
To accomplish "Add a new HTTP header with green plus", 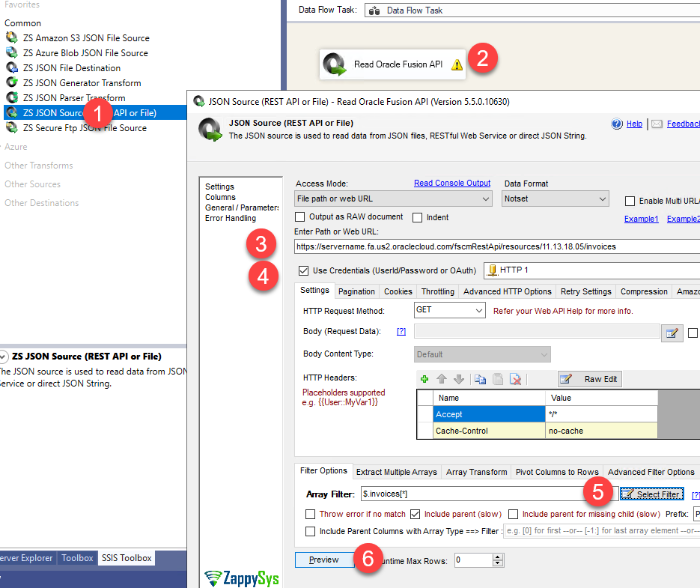I will point(424,379).
